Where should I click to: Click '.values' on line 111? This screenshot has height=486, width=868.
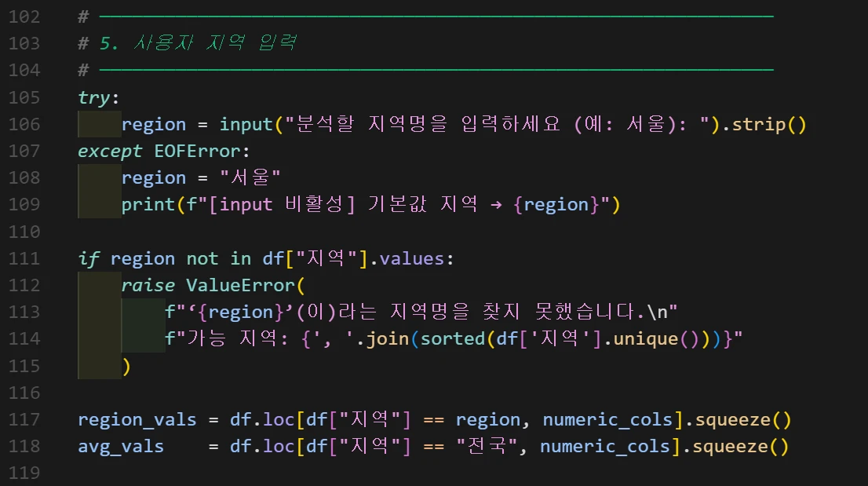407,258
